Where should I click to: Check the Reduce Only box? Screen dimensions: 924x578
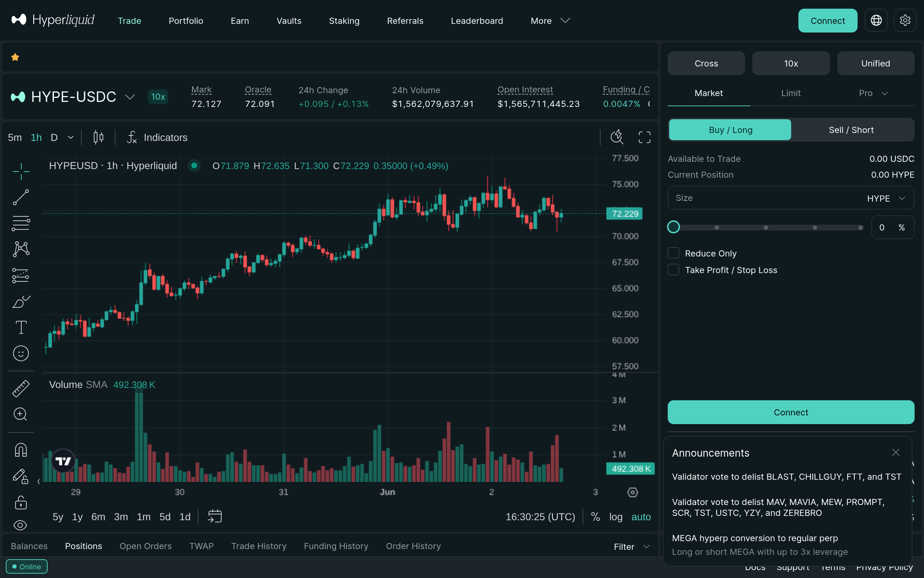(674, 253)
